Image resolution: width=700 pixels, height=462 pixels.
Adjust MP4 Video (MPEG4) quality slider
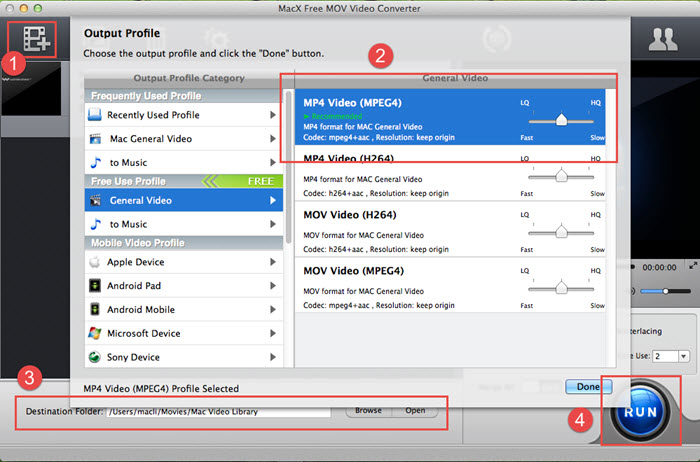[x=561, y=121]
